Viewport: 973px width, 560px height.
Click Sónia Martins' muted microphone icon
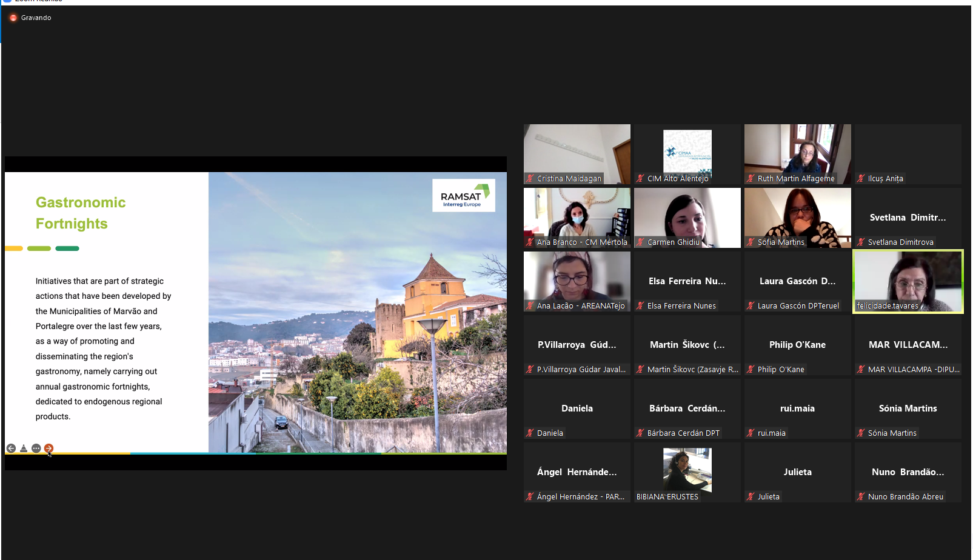pos(861,433)
